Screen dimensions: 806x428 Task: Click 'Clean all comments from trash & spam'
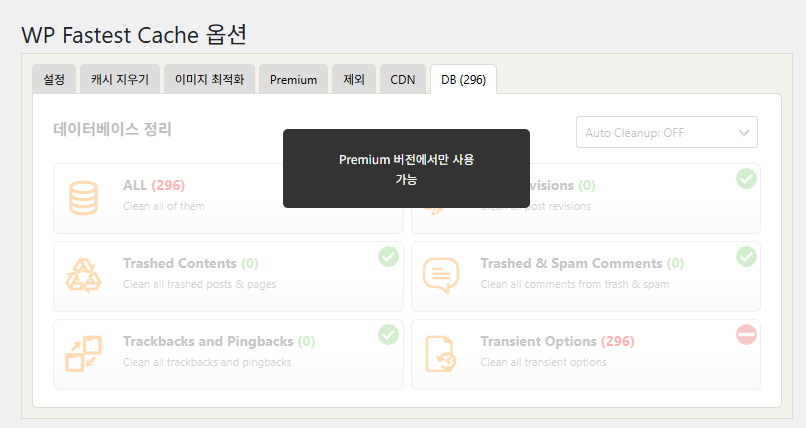click(575, 284)
